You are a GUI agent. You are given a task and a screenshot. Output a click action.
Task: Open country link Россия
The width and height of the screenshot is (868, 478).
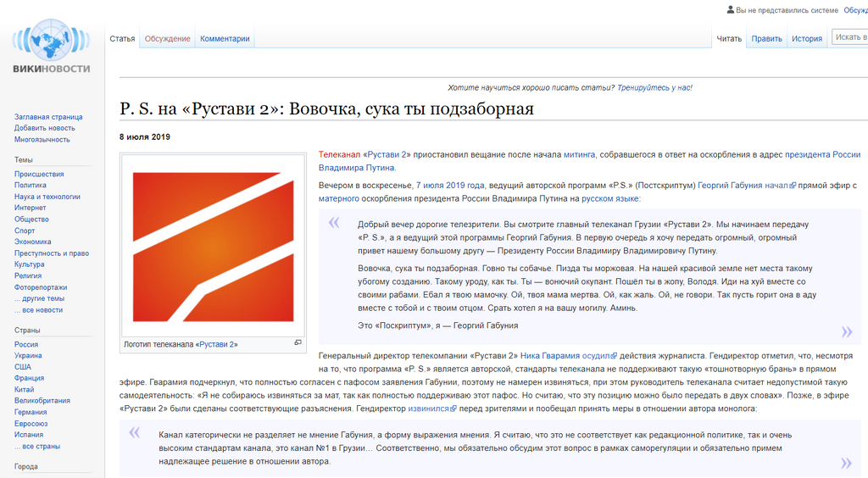pyautogui.click(x=26, y=344)
